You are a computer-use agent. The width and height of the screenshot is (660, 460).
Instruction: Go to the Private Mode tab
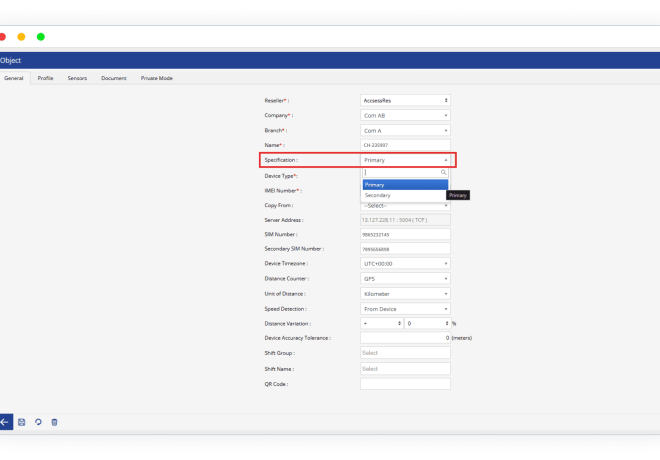(x=156, y=78)
